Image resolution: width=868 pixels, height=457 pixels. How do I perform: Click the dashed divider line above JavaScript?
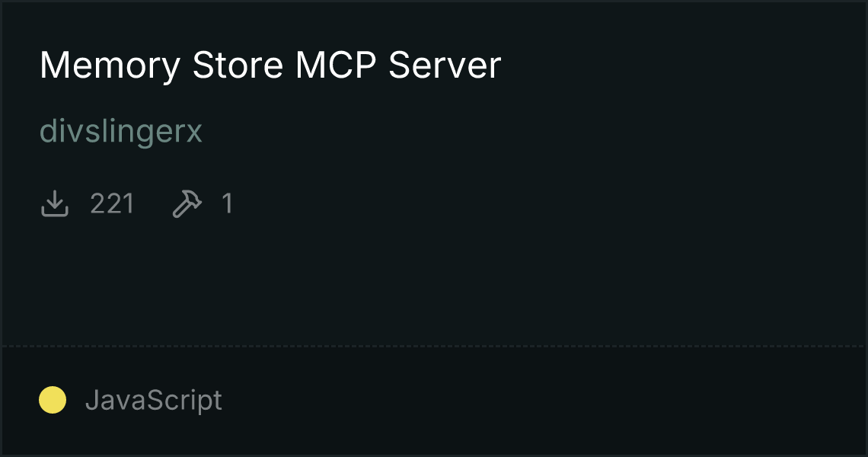pyautogui.click(x=434, y=347)
